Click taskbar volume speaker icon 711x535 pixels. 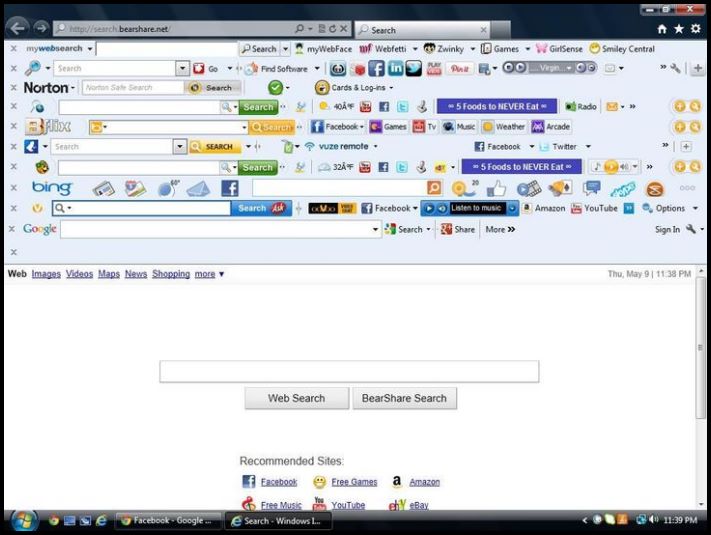653,520
